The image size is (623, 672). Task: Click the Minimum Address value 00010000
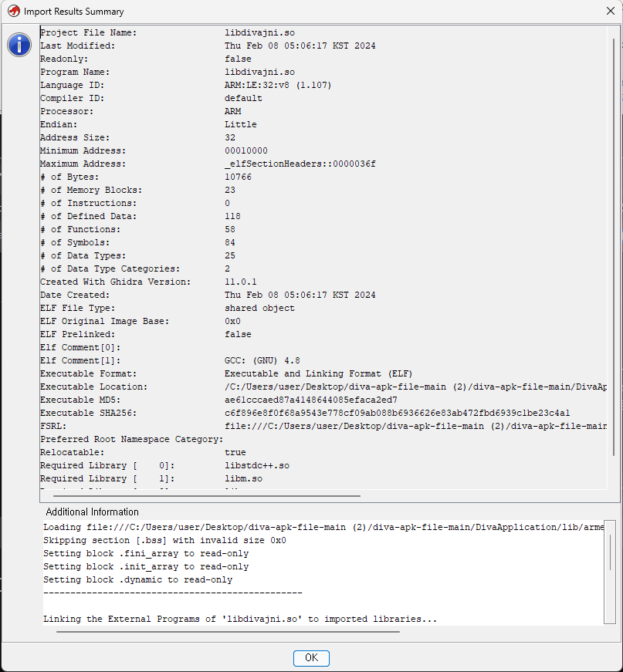[245, 150]
